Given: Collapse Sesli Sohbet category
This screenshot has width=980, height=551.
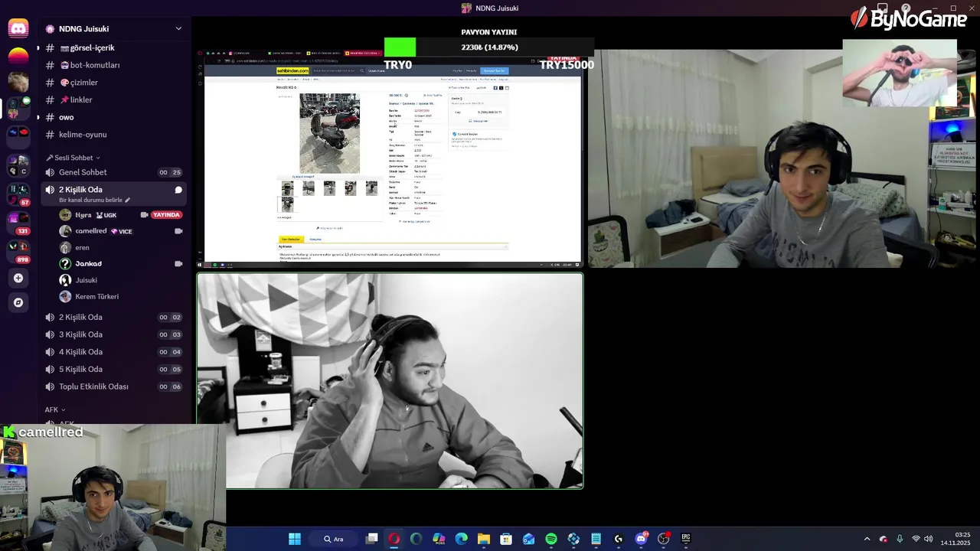Looking at the screenshot, I should pyautogui.click(x=73, y=158).
